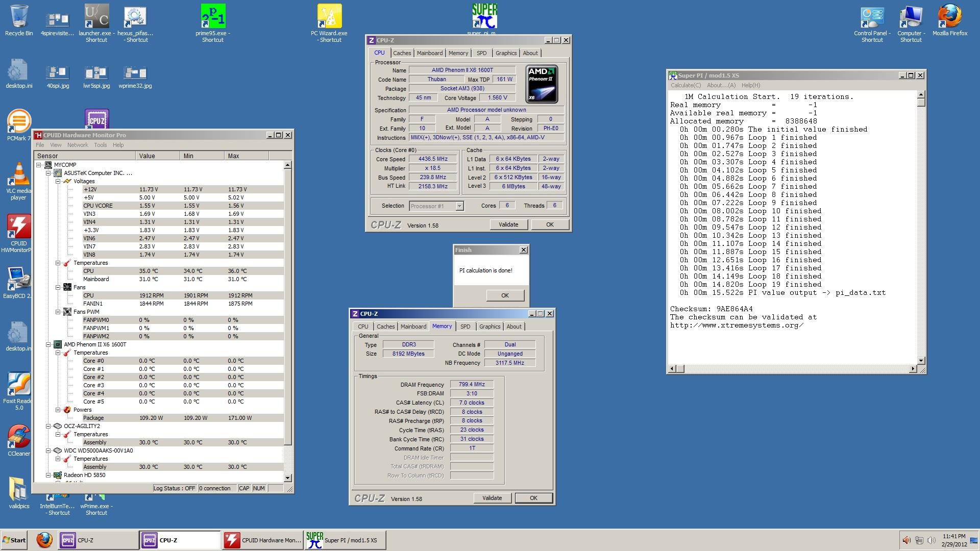Click Super PI horizontal scrollbar right arrow
980x551 pixels.
pyautogui.click(x=913, y=368)
